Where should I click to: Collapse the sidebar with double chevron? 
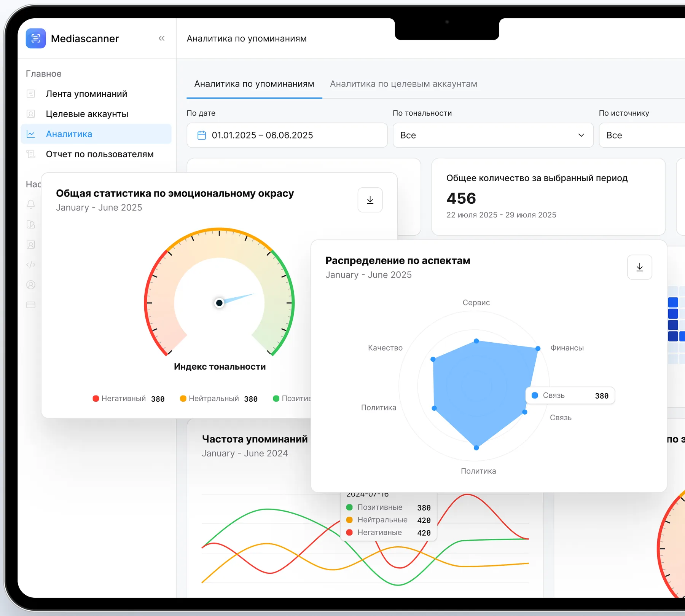tap(162, 38)
